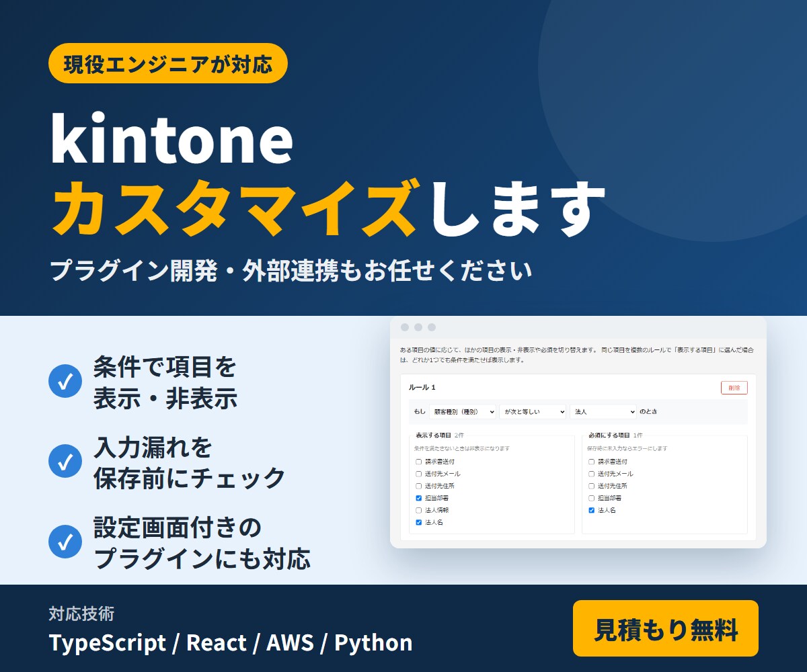Click the ルール 1 heading
The image size is (807, 672).
pyautogui.click(x=422, y=388)
